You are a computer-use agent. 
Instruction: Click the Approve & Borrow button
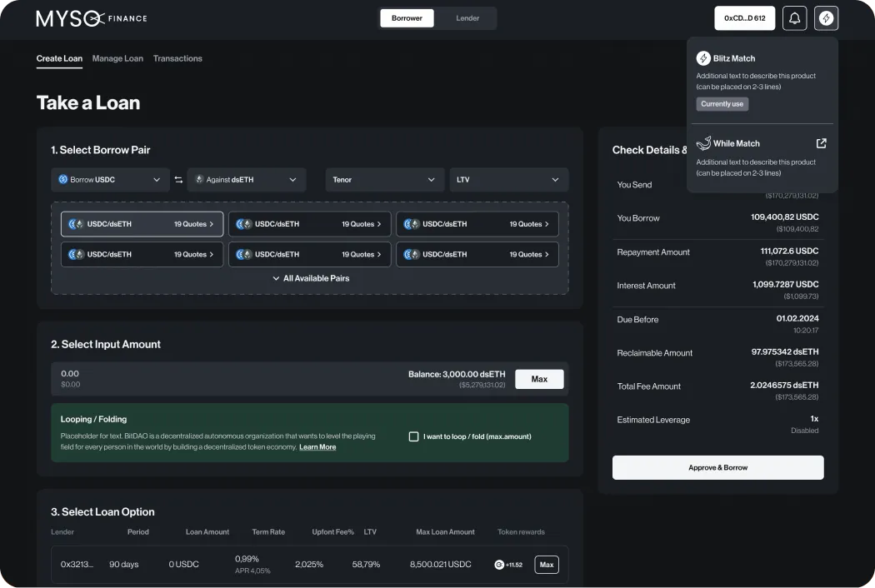(717, 467)
